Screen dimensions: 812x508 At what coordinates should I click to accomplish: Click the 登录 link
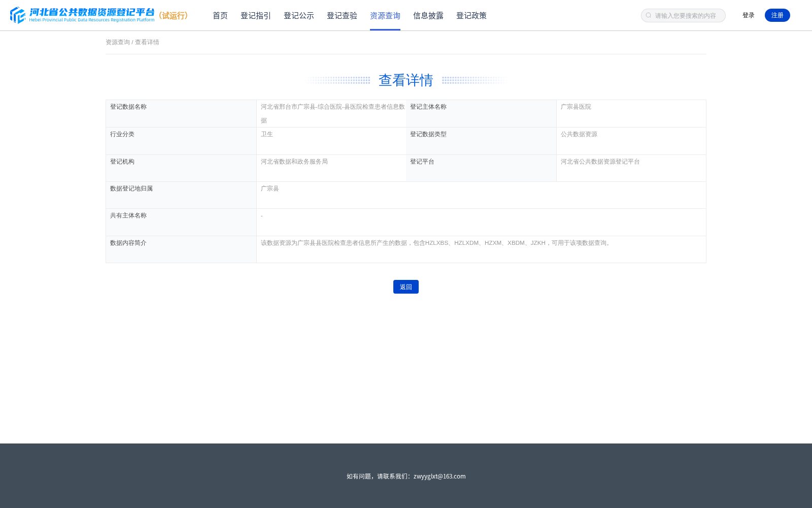tap(749, 15)
